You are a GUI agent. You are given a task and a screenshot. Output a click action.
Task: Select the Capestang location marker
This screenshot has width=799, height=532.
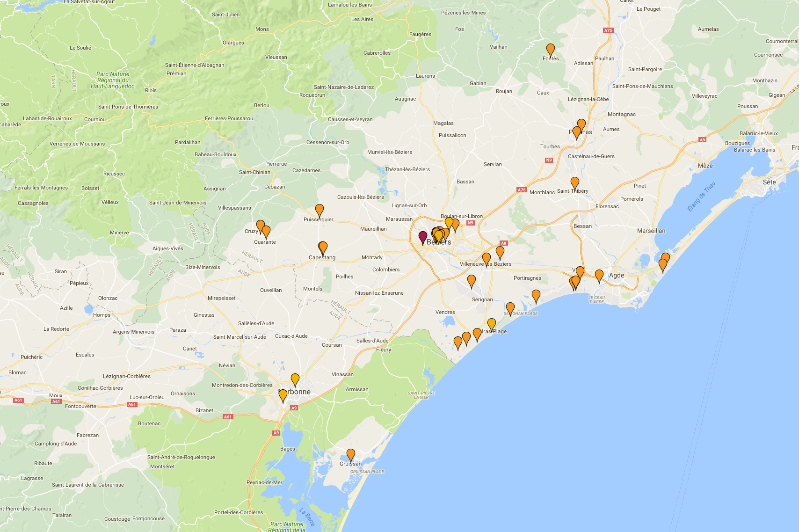click(323, 248)
